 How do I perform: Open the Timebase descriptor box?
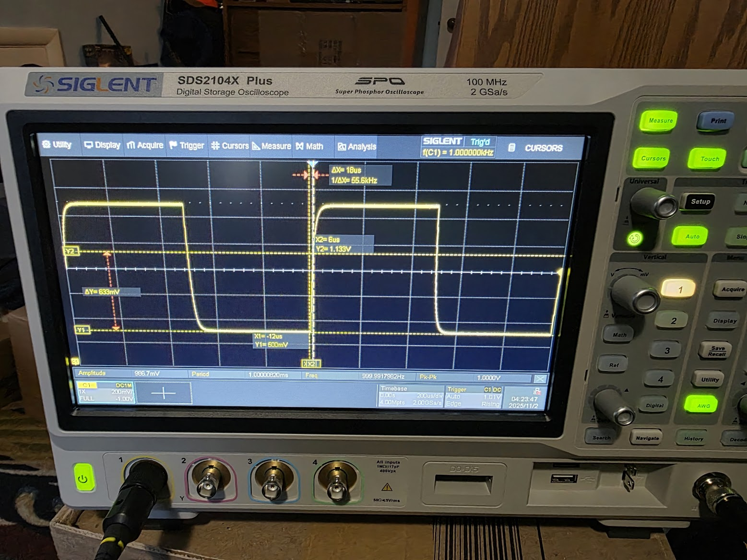click(x=411, y=396)
